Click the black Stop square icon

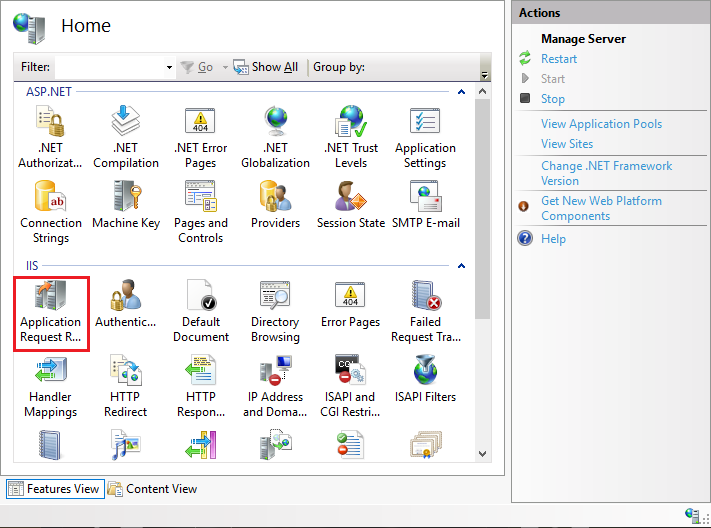(525, 98)
